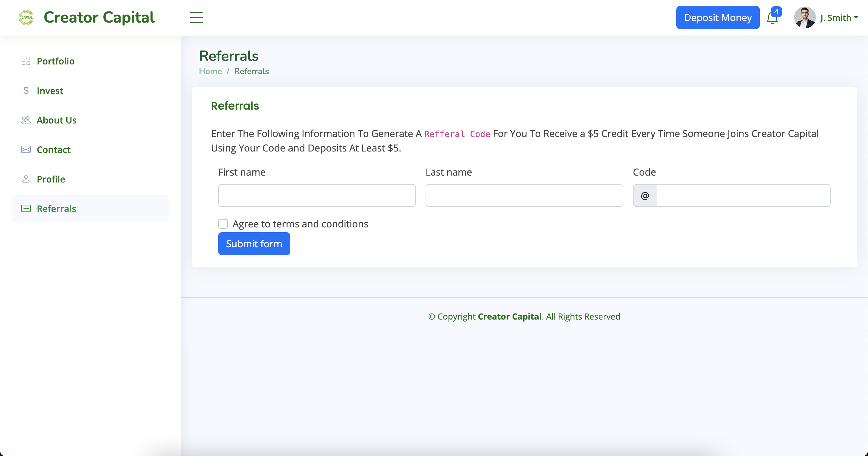Open the Invest sidebar menu item
The width and height of the screenshot is (868, 456).
(x=50, y=91)
